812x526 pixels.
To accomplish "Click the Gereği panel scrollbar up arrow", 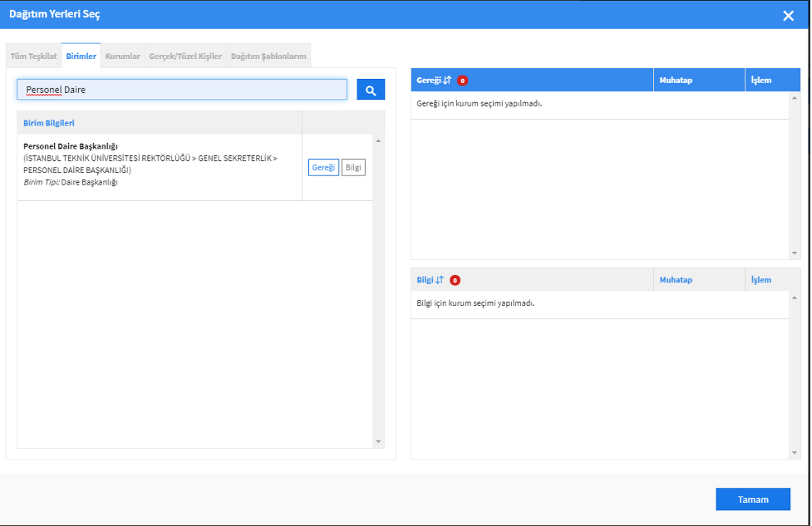I will coord(795,98).
